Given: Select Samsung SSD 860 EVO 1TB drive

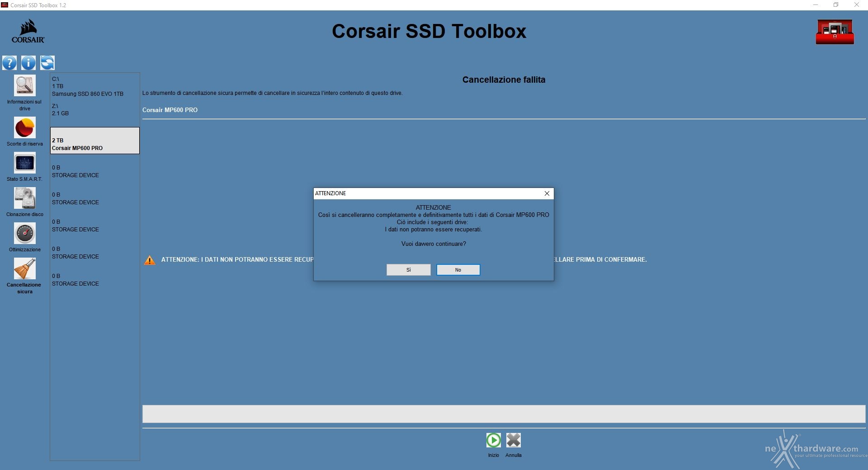Looking at the screenshot, I should [94, 86].
